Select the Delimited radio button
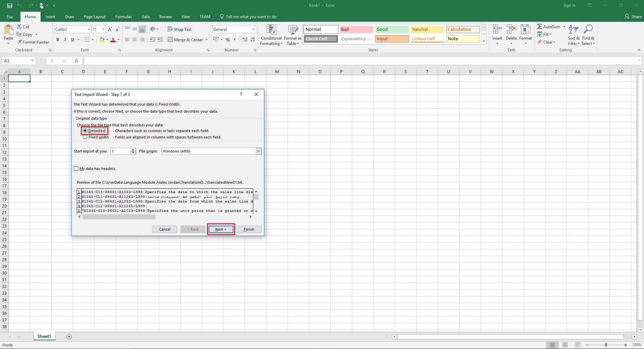The image size is (644, 349). 85,131
